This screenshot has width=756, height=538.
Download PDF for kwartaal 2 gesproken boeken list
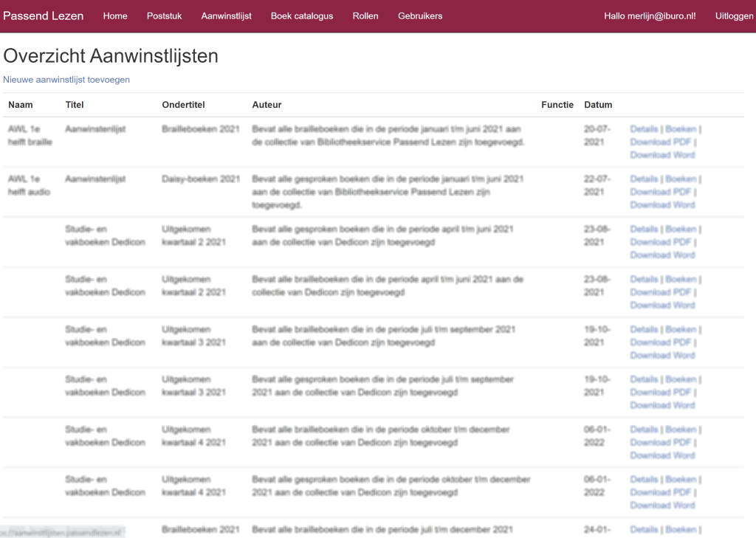pyautogui.click(x=660, y=242)
